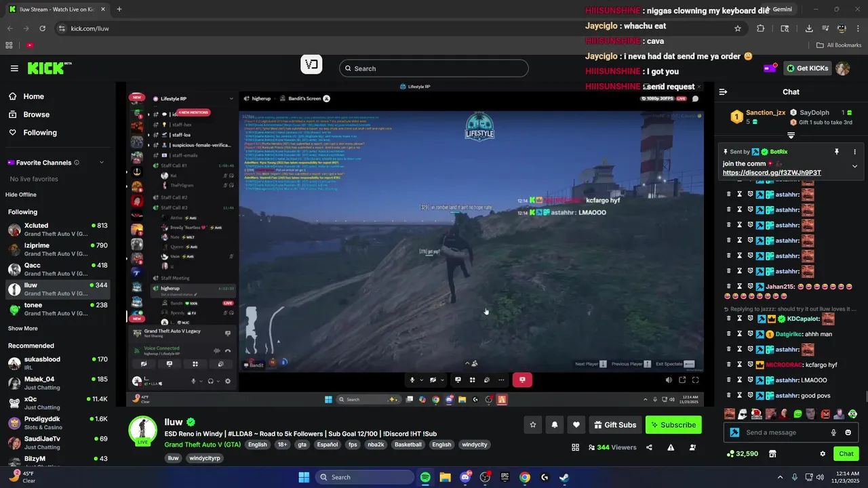Open the discord.gg invite link

772,173
